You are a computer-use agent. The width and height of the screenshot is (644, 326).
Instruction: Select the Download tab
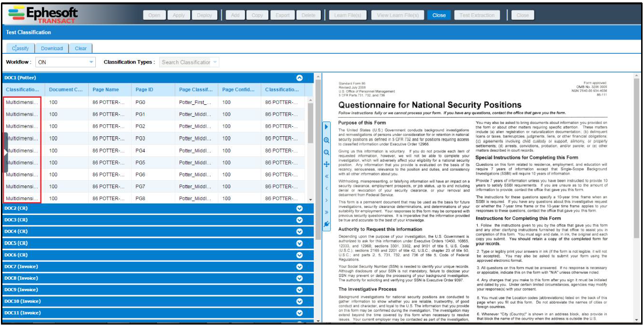coord(52,48)
